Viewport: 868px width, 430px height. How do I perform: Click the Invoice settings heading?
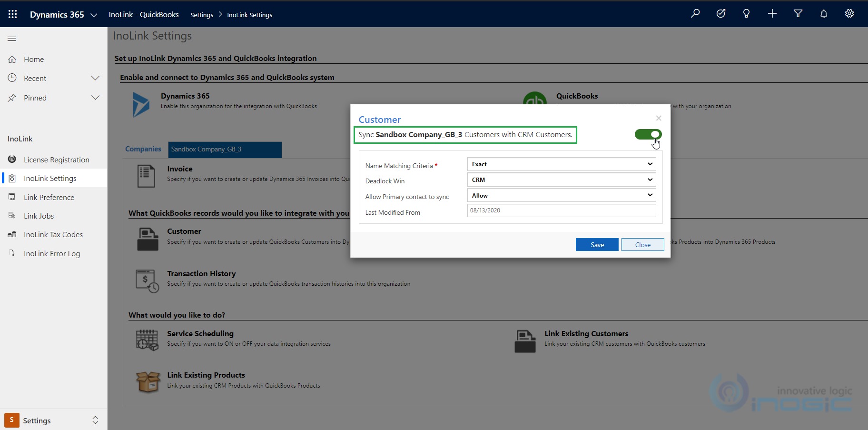[180, 169]
